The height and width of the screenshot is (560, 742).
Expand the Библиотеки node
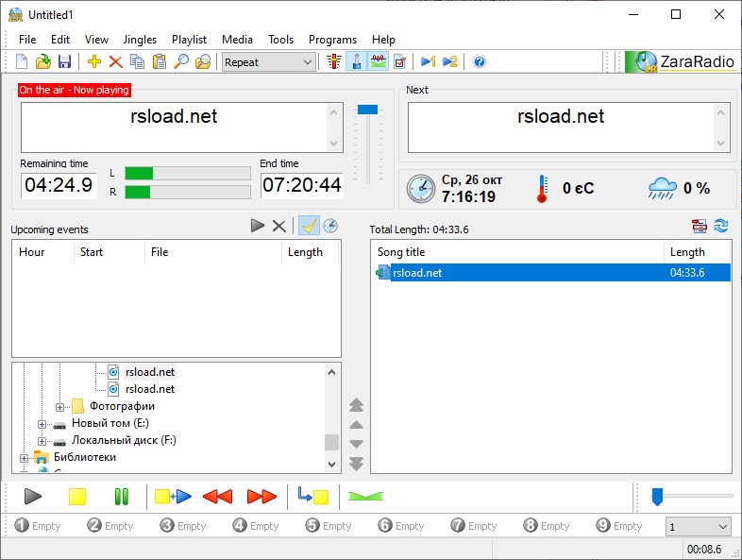[x=24, y=458]
